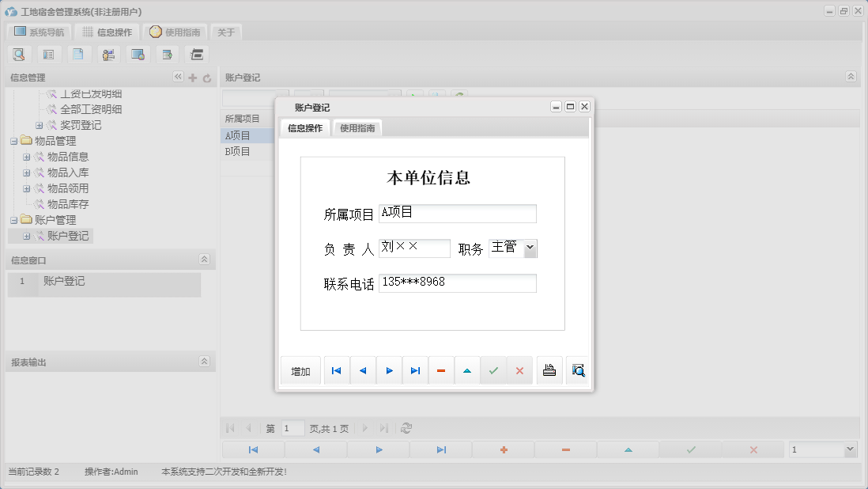Image resolution: width=868 pixels, height=489 pixels.
Task: Jump to the first record in the dialog
Action: (336, 370)
